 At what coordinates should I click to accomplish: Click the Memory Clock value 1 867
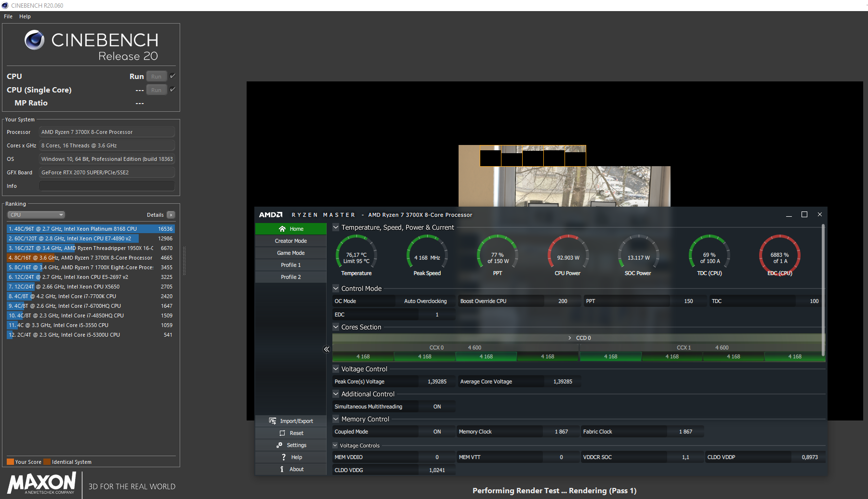561,432
